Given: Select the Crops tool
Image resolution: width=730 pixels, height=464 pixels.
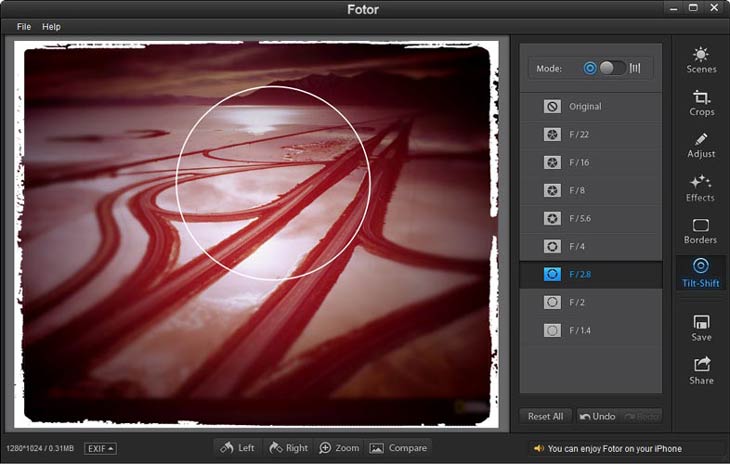Looking at the screenshot, I should tap(701, 103).
